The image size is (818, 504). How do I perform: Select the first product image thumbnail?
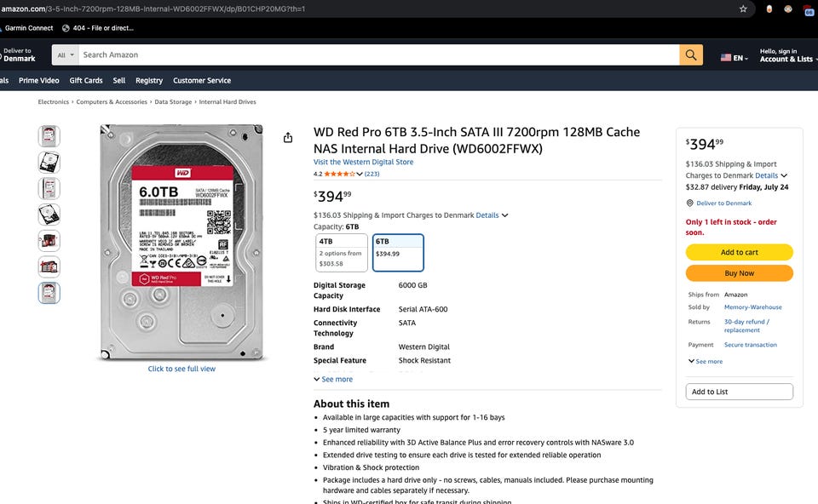[49, 136]
